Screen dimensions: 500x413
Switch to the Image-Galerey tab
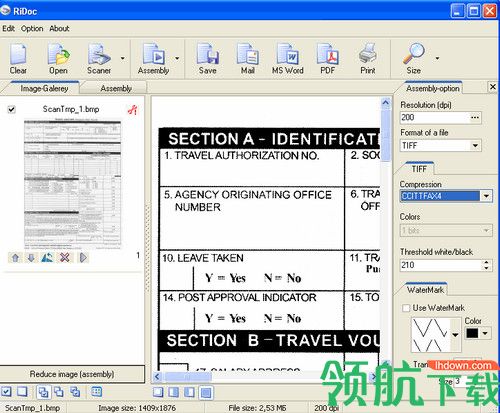pos(44,88)
